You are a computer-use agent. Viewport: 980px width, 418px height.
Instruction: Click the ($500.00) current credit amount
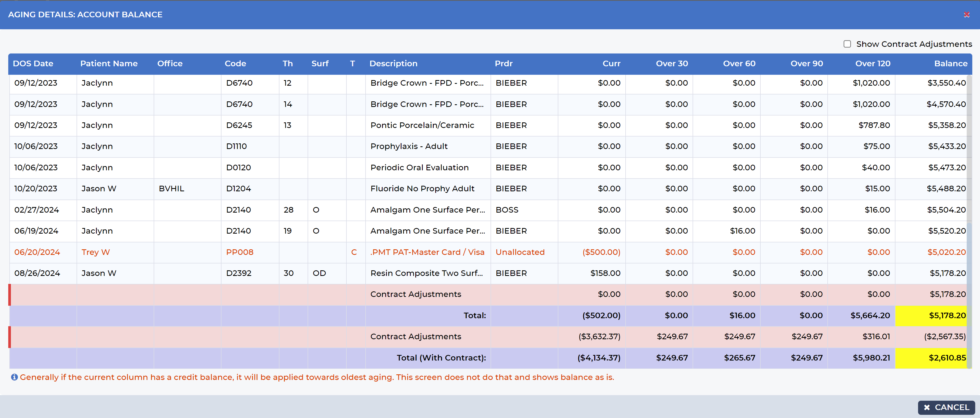(601, 252)
